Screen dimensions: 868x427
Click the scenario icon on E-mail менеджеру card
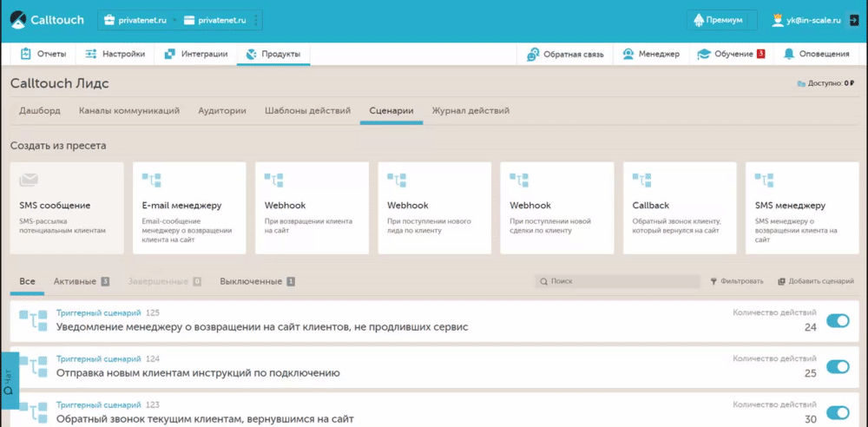pyautogui.click(x=151, y=180)
